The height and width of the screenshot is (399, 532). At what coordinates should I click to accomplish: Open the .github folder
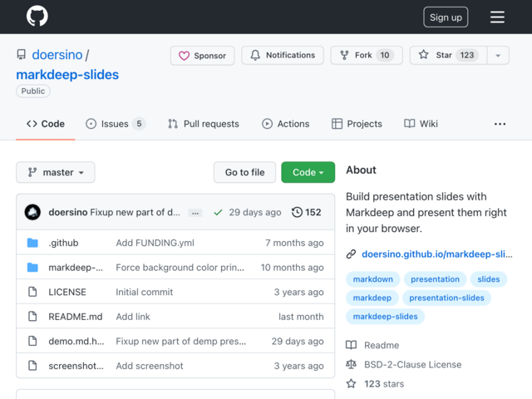63,243
